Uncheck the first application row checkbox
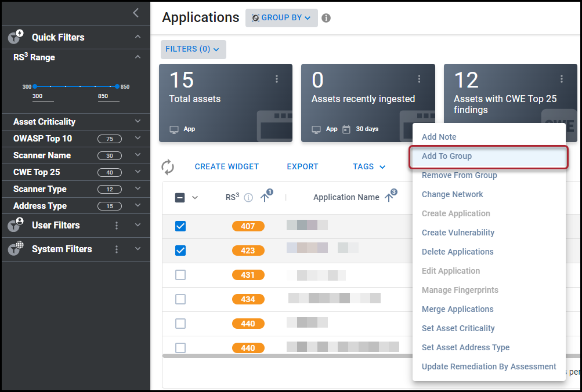 point(180,226)
